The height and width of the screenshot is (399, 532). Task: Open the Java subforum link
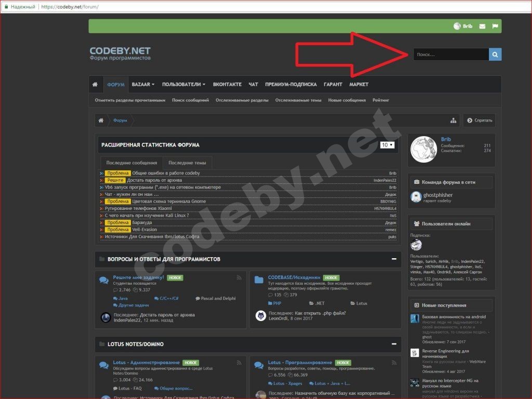123,299
